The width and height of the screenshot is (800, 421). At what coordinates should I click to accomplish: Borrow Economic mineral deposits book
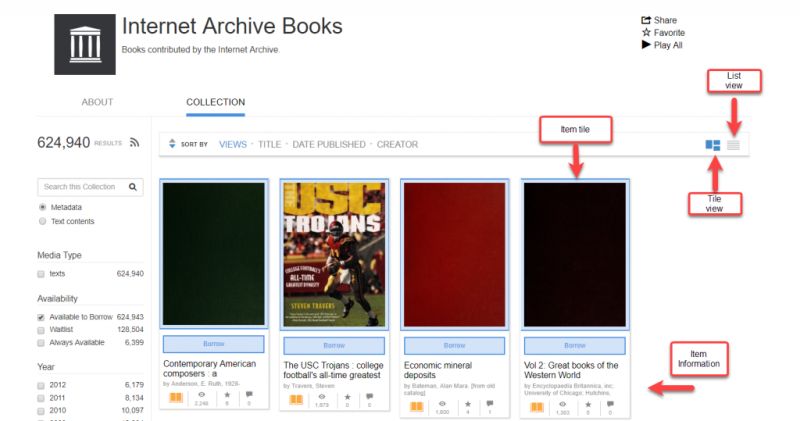[454, 345]
